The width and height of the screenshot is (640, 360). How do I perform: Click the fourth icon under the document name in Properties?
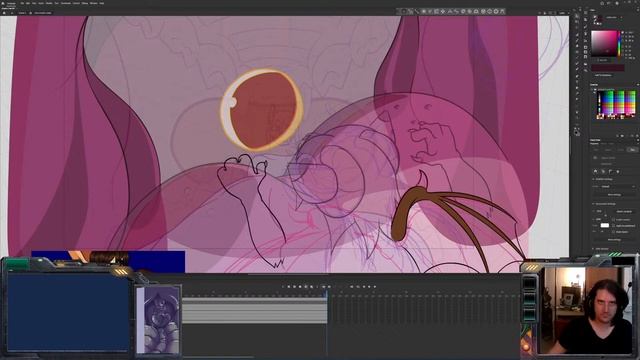click(x=618, y=171)
